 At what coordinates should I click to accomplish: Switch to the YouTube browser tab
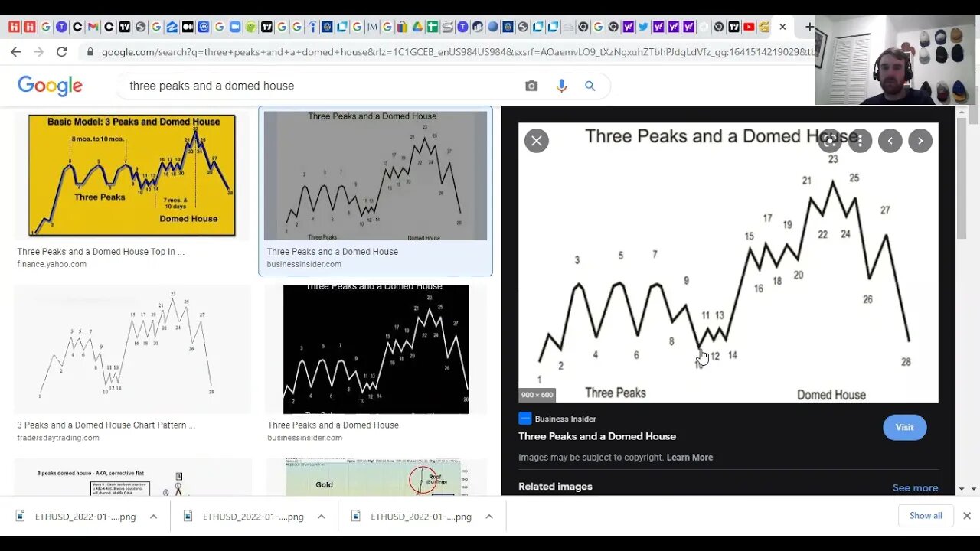point(749,27)
